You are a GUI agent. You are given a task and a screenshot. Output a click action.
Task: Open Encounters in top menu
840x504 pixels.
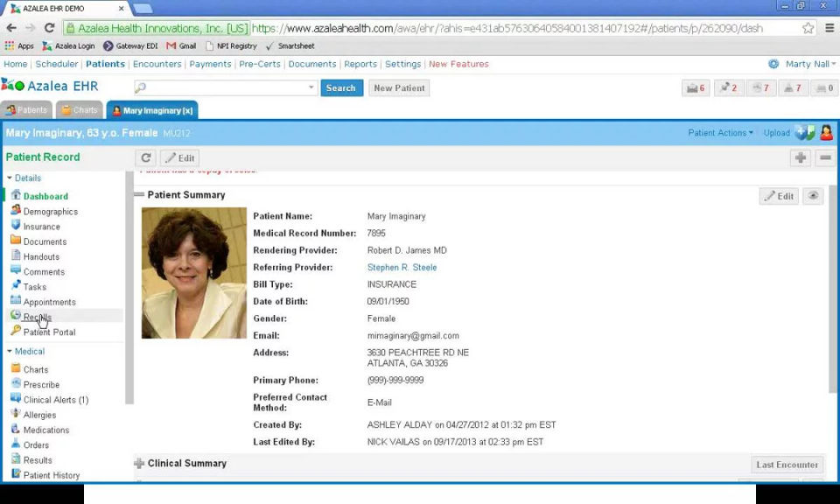pos(157,64)
